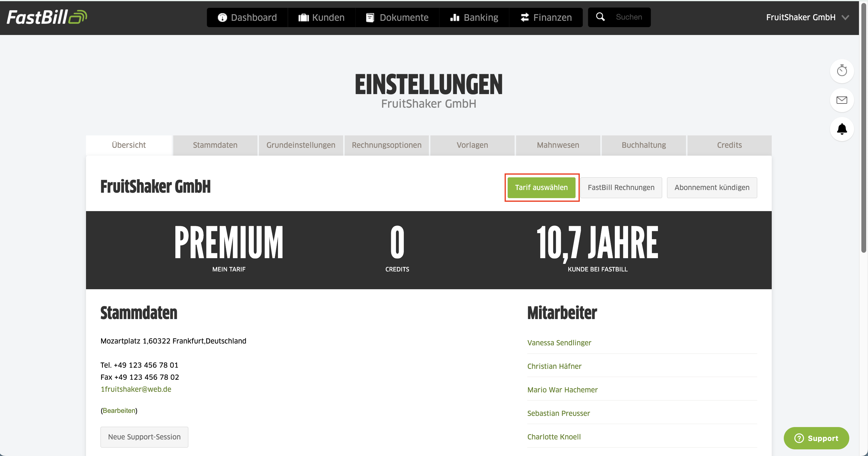Switch to the Buchhaltung tab
The image size is (868, 456).
tap(643, 145)
